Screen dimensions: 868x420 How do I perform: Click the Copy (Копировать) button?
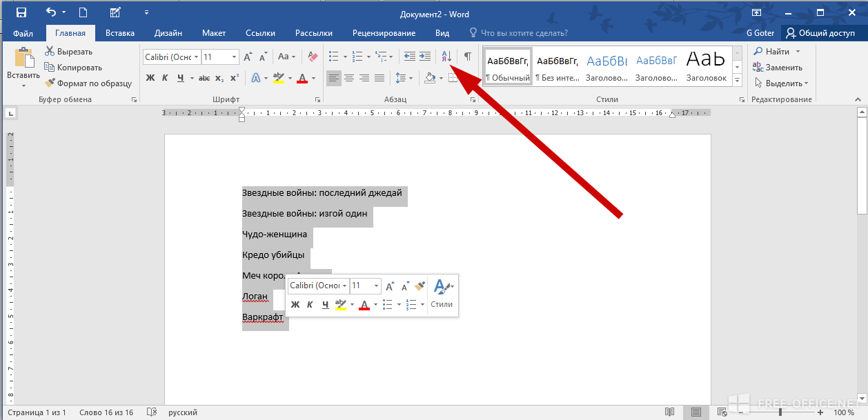[73, 68]
